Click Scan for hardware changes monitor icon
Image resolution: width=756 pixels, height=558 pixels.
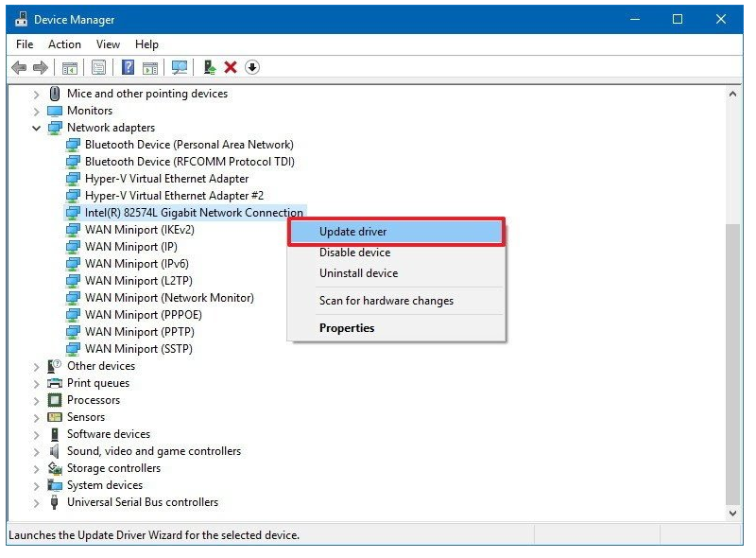tap(180, 67)
